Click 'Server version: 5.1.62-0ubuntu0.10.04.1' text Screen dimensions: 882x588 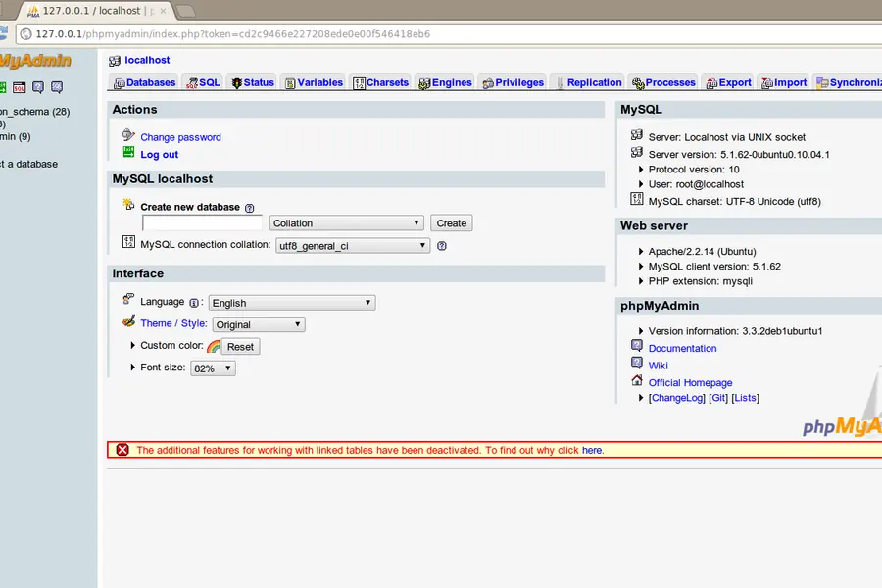(x=739, y=154)
